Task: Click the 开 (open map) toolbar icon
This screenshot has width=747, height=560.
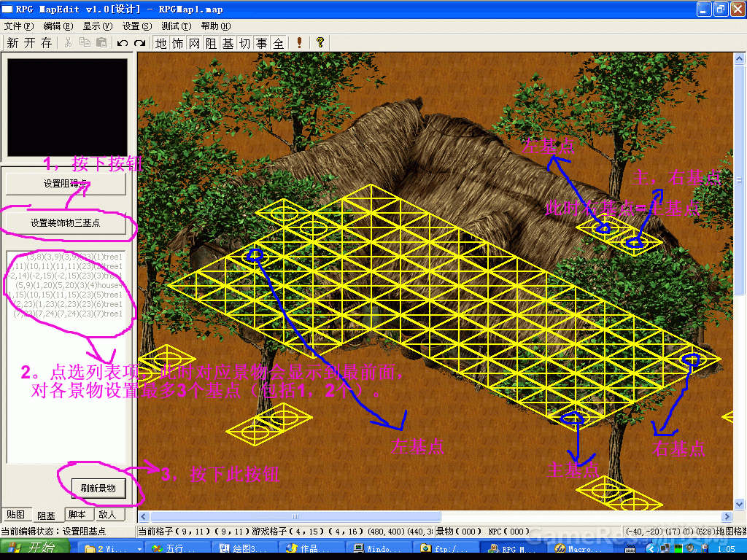Action: 29,43
